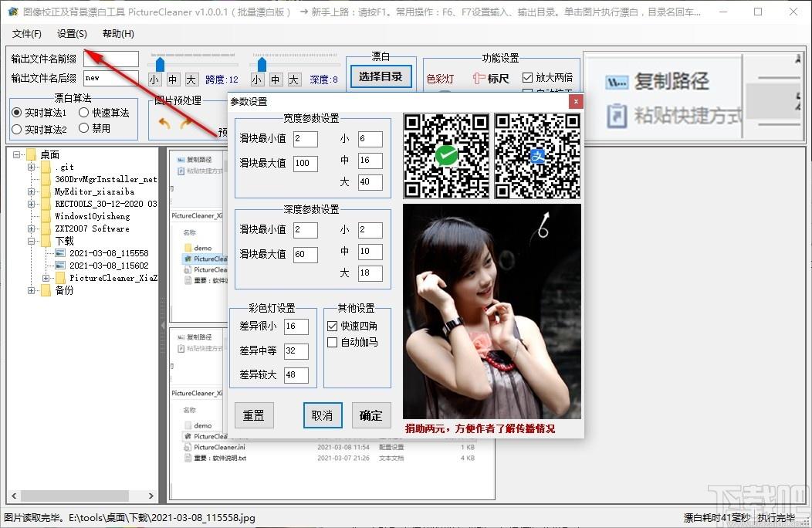
Task: Click the tree scrollbar right arrow
Action: point(151,496)
